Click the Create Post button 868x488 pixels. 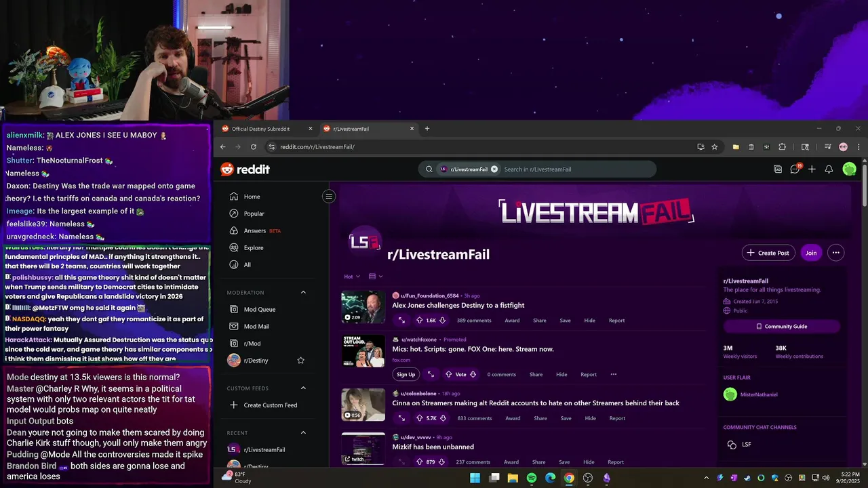(768, 253)
